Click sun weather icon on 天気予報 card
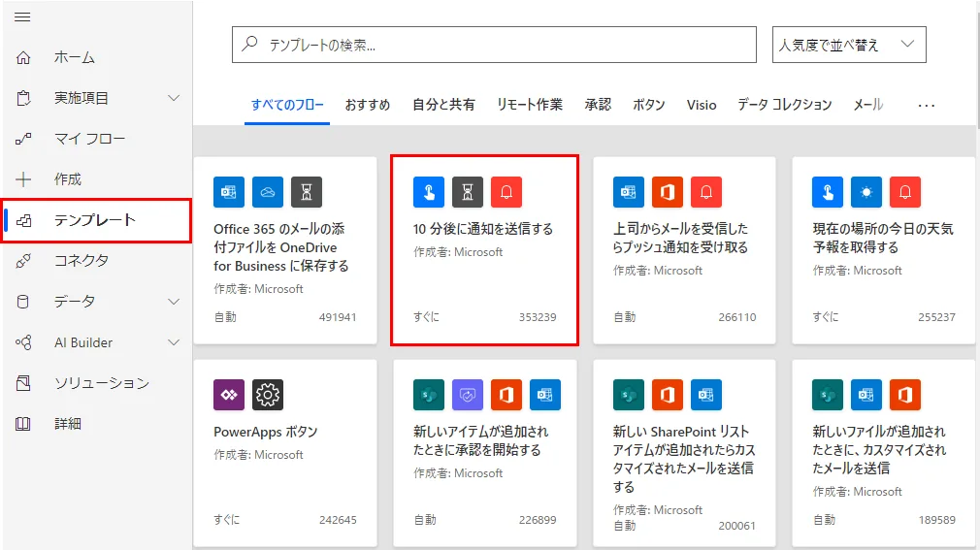980x550 pixels. [866, 192]
